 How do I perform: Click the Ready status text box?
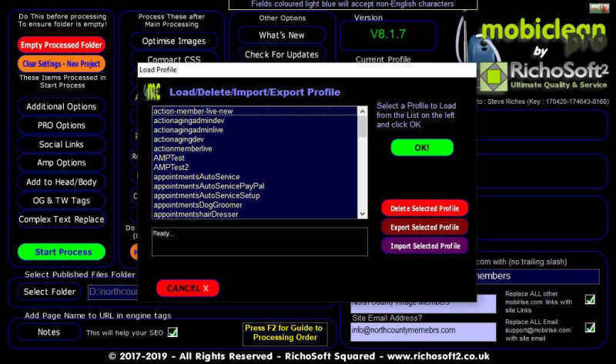[259, 242]
